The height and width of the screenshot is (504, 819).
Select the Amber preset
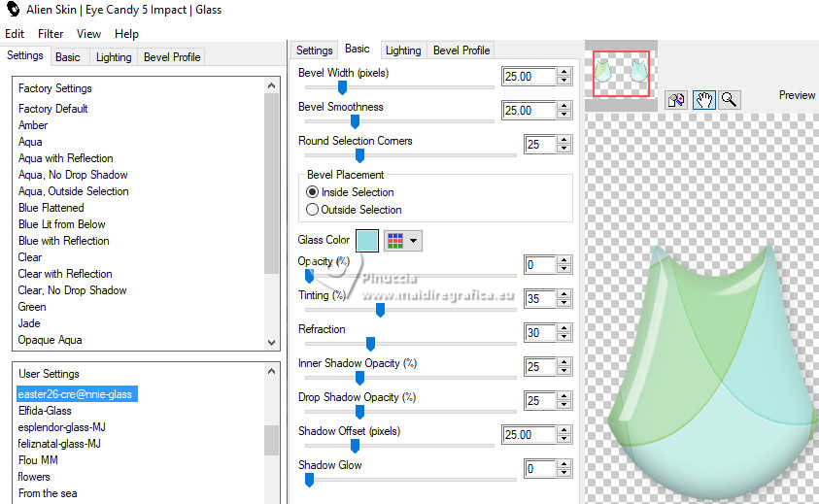33,125
